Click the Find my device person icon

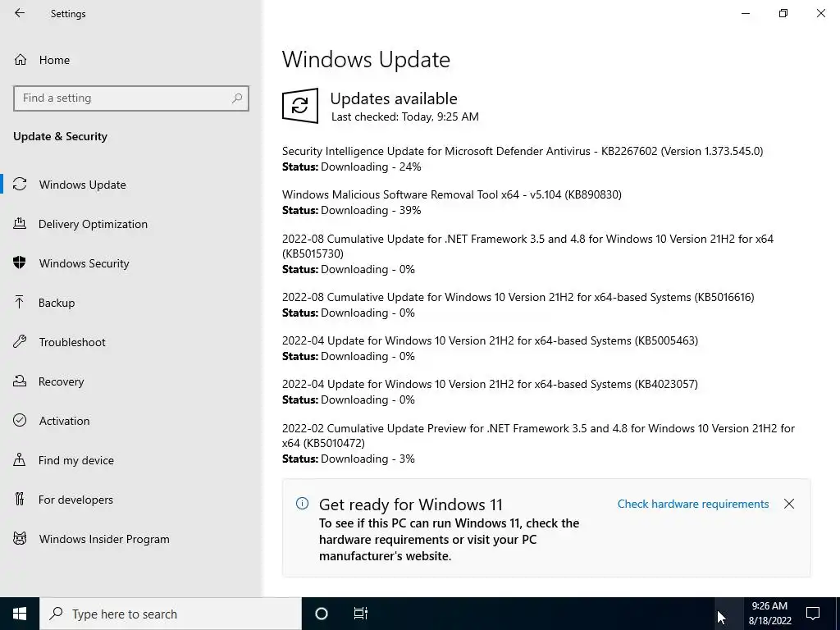[x=20, y=459]
